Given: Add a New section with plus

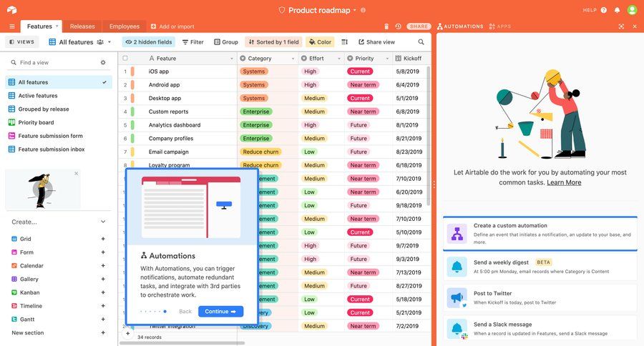Looking at the screenshot, I should [103, 332].
